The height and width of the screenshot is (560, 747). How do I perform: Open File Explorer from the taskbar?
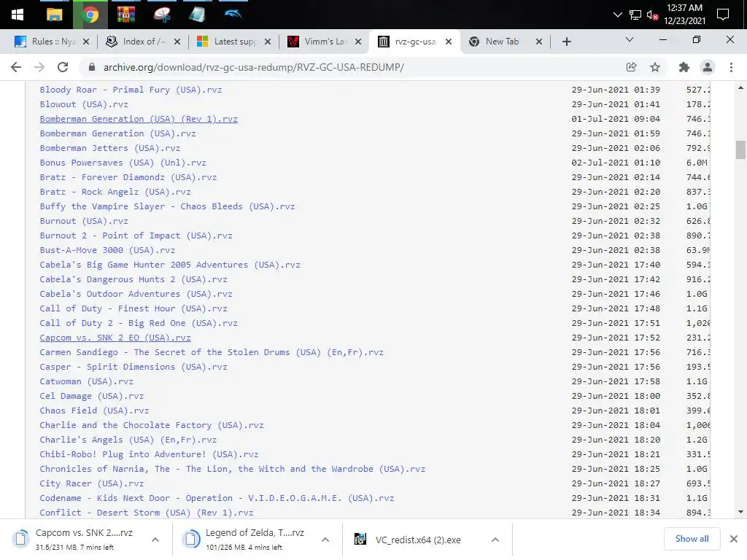pos(54,15)
